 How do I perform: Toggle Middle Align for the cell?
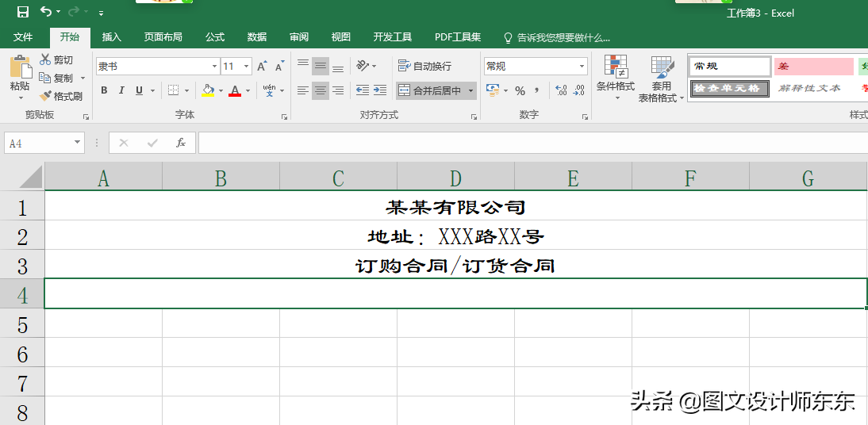coord(320,67)
